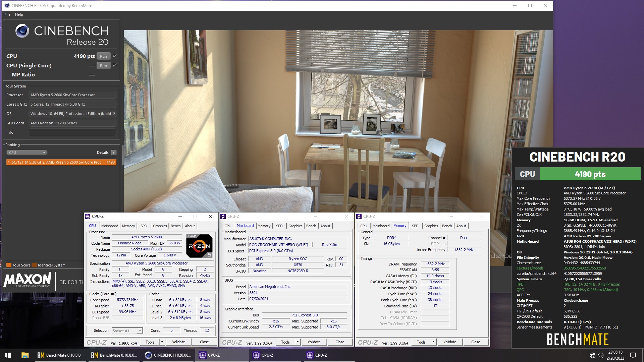Image resolution: width=644 pixels, height=362 pixels.
Task: Click CPU-Z title icon in Memory window
Action: tap(359, 217)
